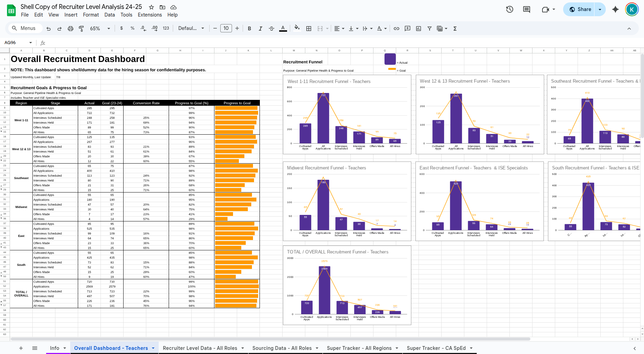
Task: Select the Overall Dashboard - Teachers tab
Action: (x=110, y=348)
